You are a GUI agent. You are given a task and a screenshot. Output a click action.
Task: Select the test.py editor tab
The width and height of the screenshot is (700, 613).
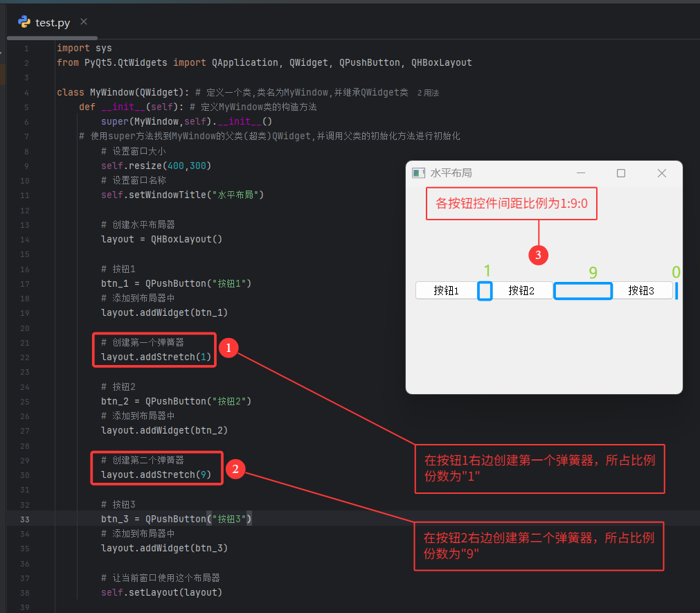coord(52,22)
